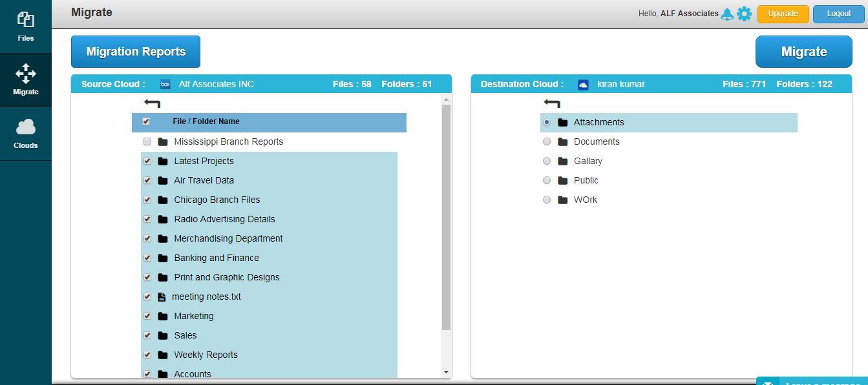The image size is (868, 385).
Task: Open the Marketing folder
Action: pyautogui.click(x=193, y=316)
